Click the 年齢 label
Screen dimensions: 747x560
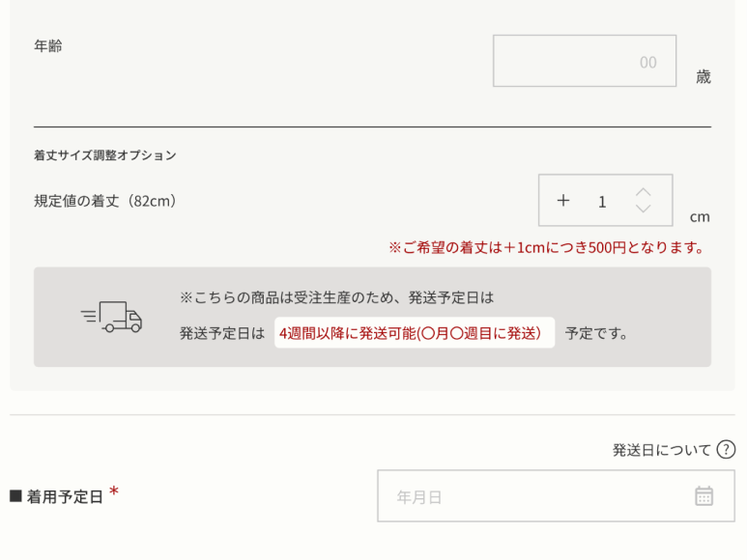coord(48,45)
